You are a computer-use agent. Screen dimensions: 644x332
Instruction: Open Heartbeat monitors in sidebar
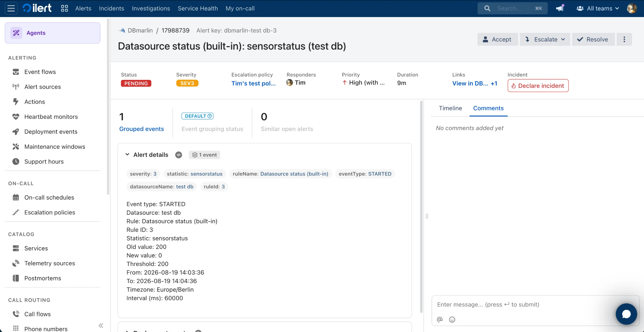[x=51, y=117]
